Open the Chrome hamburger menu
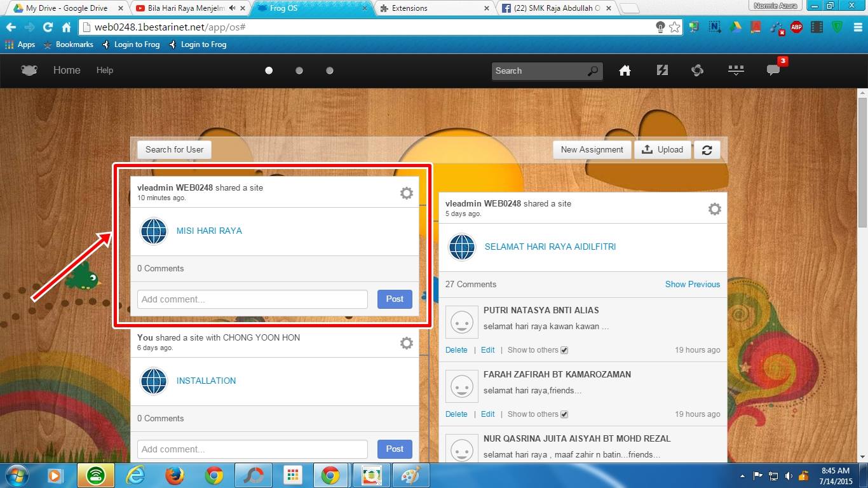 pyautogui.click(x=857, y=27)
